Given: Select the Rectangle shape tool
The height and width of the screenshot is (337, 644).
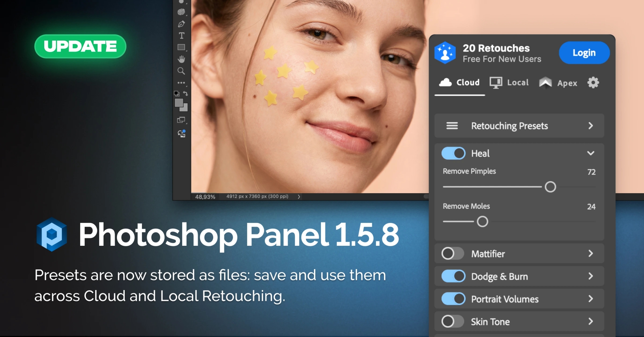Looking at the screenshot, I should click(181, 47).
